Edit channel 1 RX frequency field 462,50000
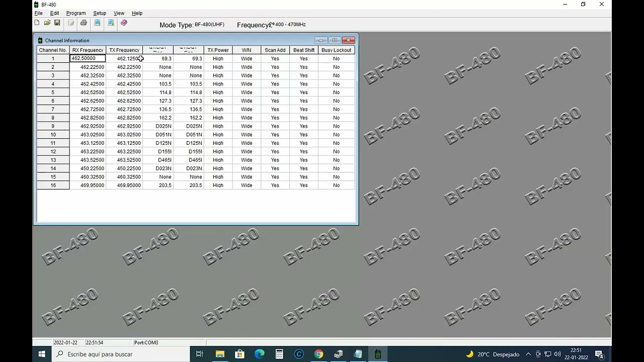This screenshot has height=362, width=644. click(88, 58)
